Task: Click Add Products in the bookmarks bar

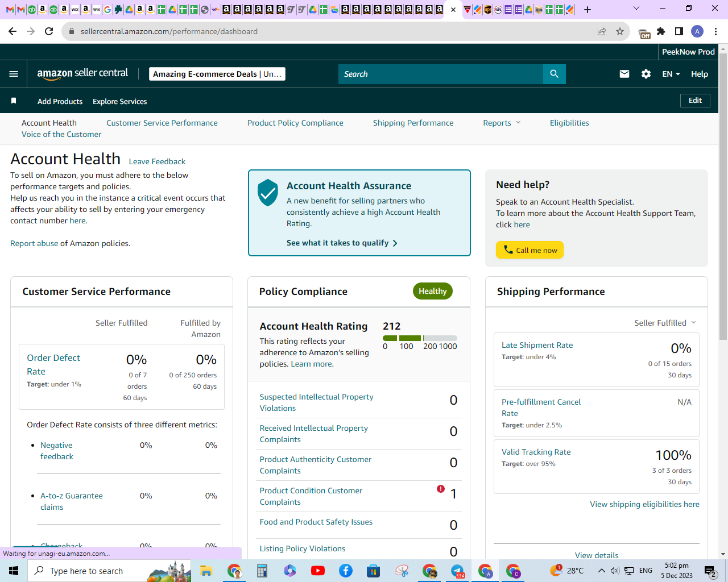Action: (60, 101)
